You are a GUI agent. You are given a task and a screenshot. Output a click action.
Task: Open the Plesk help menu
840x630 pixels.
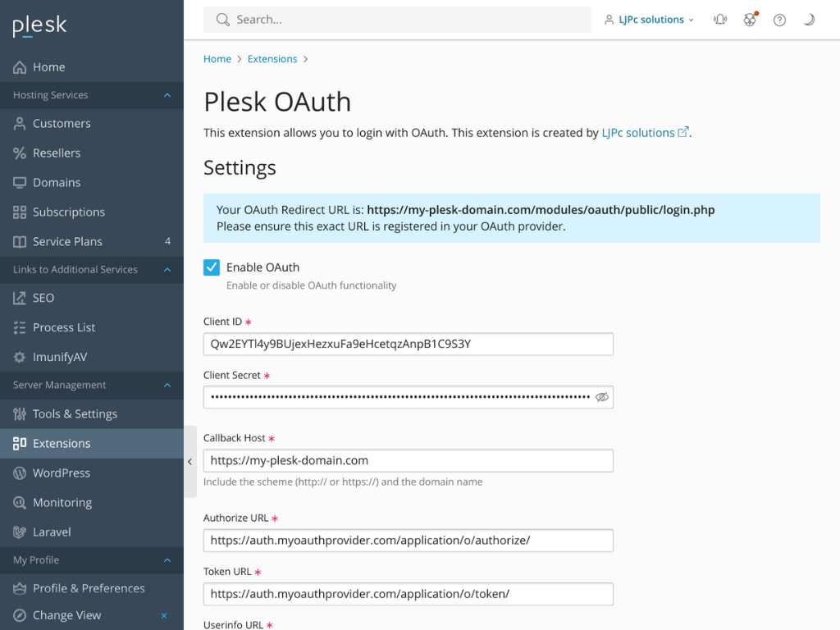point(779,19)
